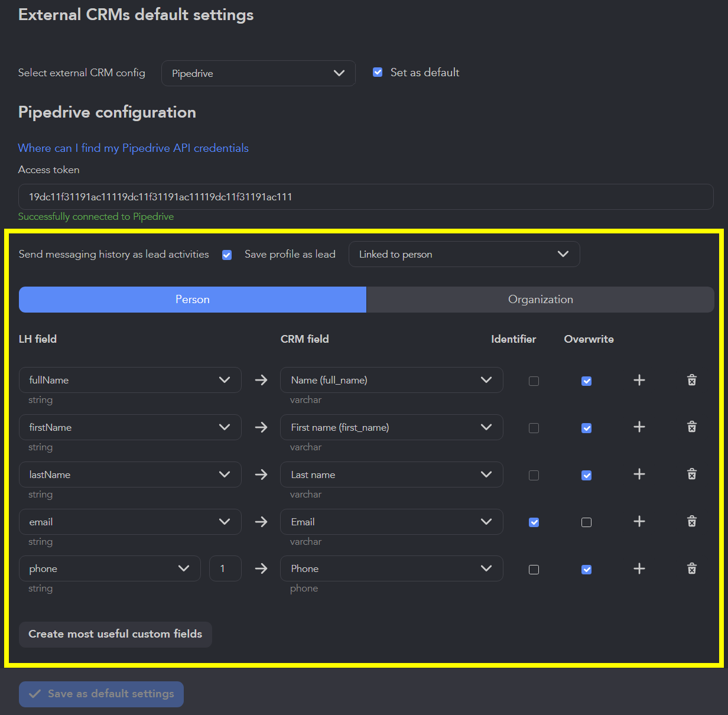The image size is (728, 715).
Task: Uncheck Overwrite for the Last name field
Action: (586, 475)
